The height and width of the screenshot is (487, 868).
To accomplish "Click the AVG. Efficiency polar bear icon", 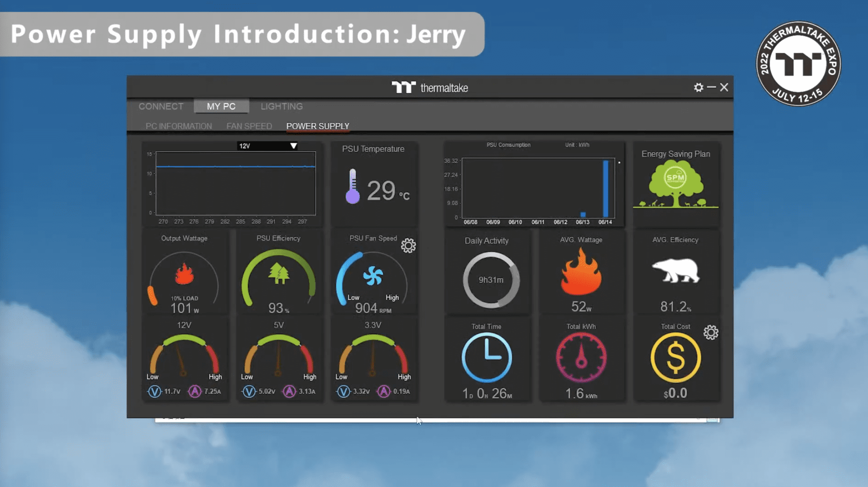I will [676, 270].
